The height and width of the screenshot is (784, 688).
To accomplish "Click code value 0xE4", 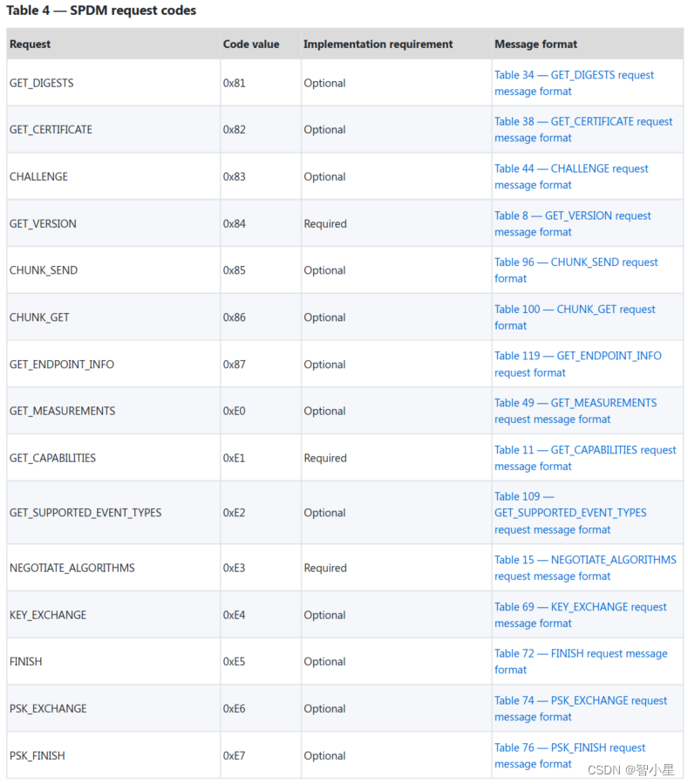I will (x=235, y=615).
